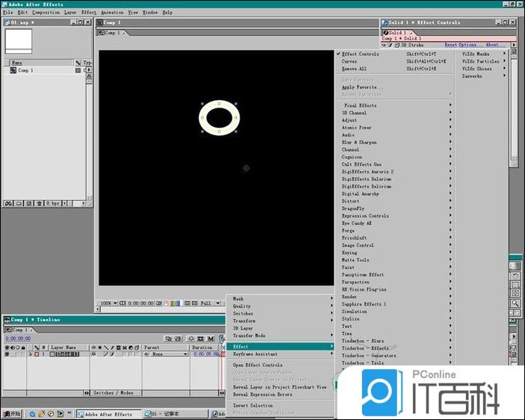Click the Switches / Modes button in timeline
The image size is (525, 420).
[x=113, y=392]
